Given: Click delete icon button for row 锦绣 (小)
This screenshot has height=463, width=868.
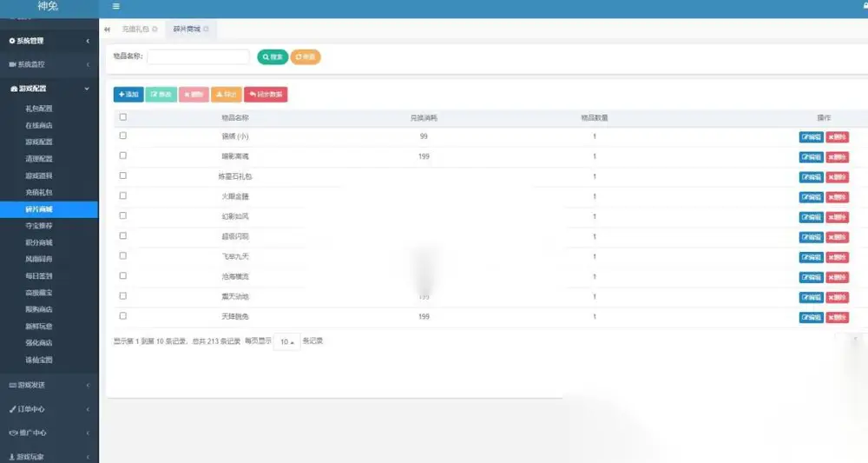Looking at the screenshot, I should point(837,137).
